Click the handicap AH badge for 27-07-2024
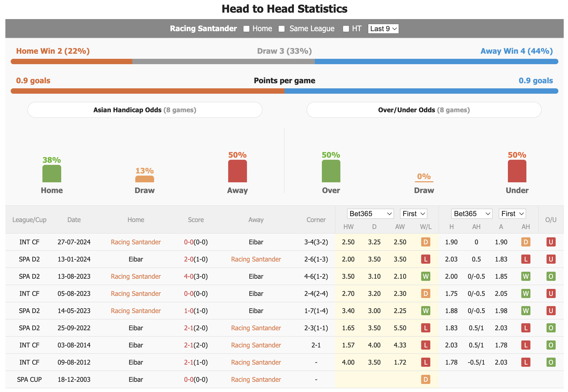Image resolution: width=568 pixels, height=392 pixels. tap(526, 242)
